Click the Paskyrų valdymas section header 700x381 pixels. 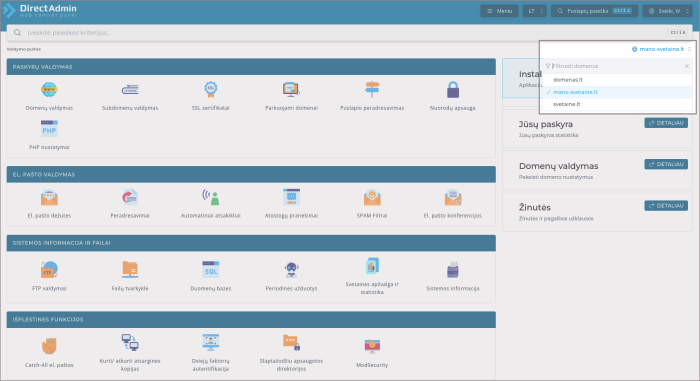(251, 67)
